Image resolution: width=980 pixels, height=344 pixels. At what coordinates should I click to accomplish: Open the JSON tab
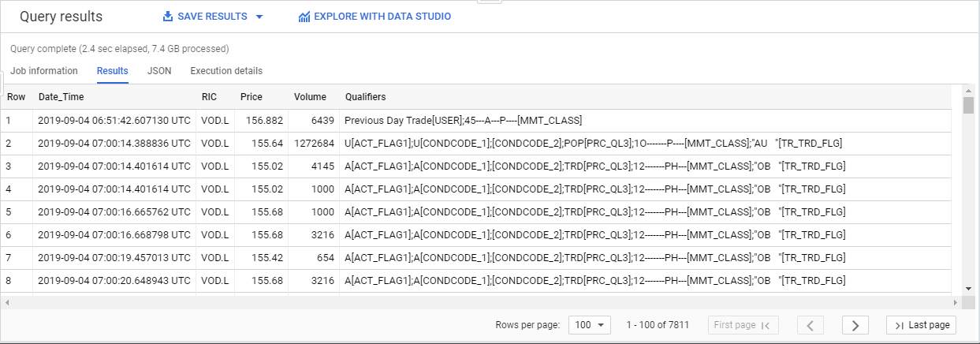159,71
